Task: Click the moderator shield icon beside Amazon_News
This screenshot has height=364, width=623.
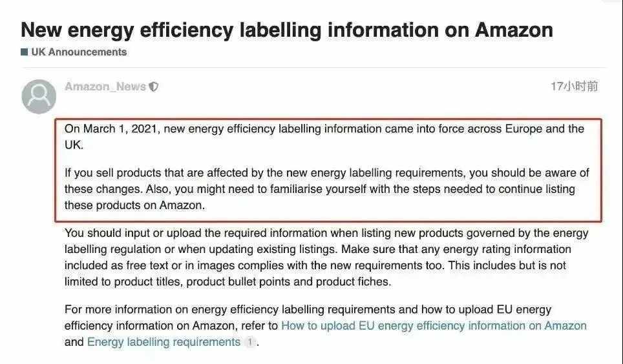Action: (154, 86)
